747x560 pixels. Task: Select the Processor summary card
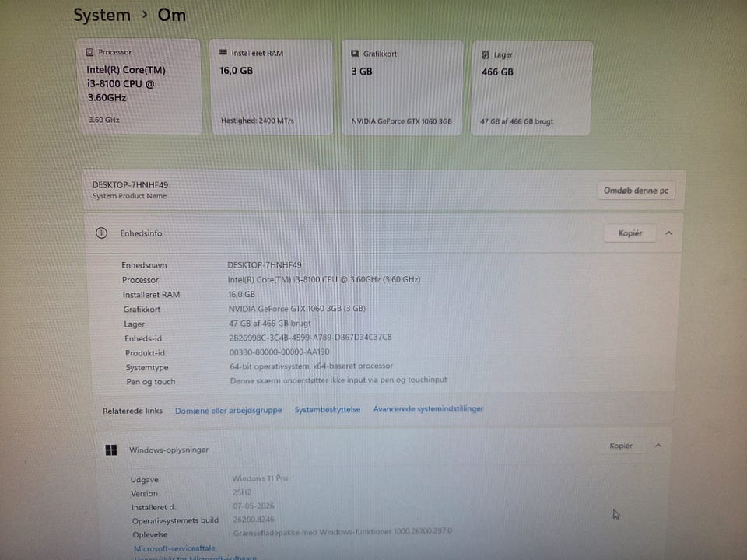pos(139,86)
